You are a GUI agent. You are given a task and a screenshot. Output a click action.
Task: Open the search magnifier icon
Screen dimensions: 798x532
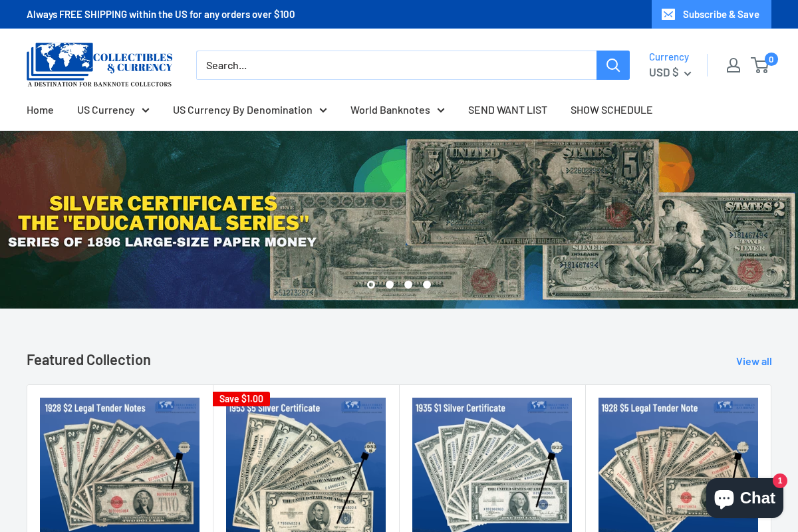612,65
